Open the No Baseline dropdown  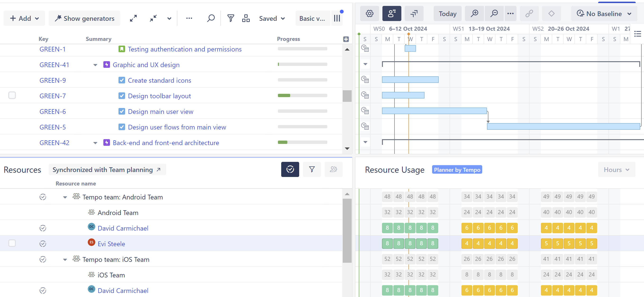pos(604,13)
